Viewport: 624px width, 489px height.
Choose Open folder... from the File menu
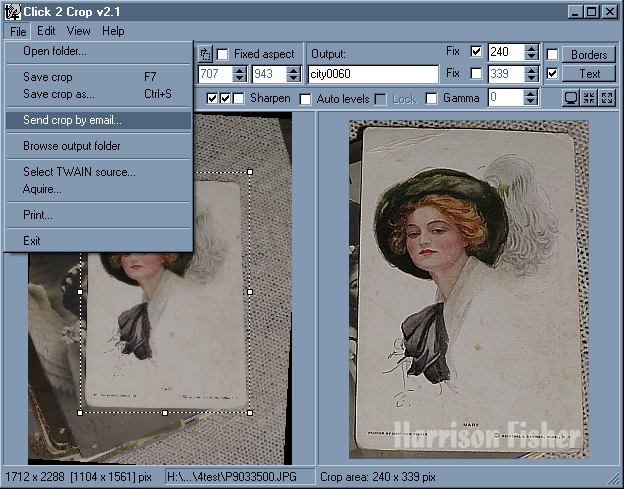[98, 51]
